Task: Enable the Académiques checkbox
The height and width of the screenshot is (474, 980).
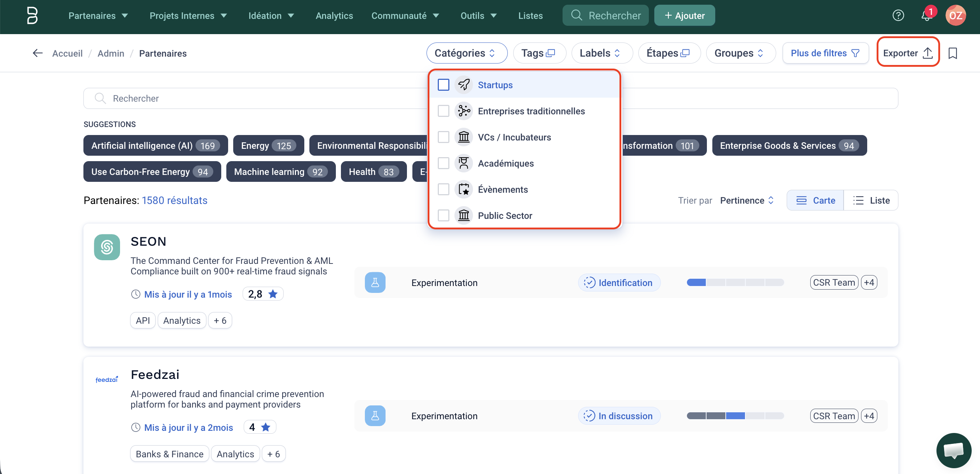Action: coord(443,163)
